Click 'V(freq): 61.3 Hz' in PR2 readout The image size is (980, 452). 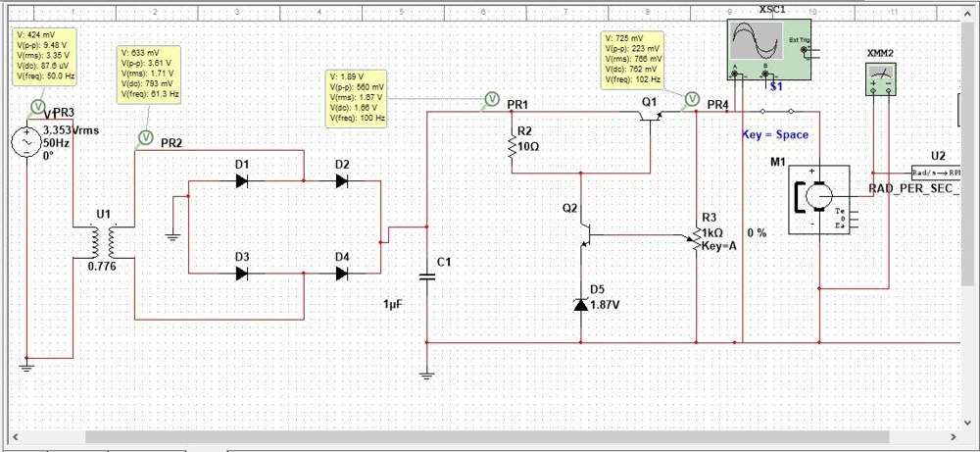tap(151, 94)
